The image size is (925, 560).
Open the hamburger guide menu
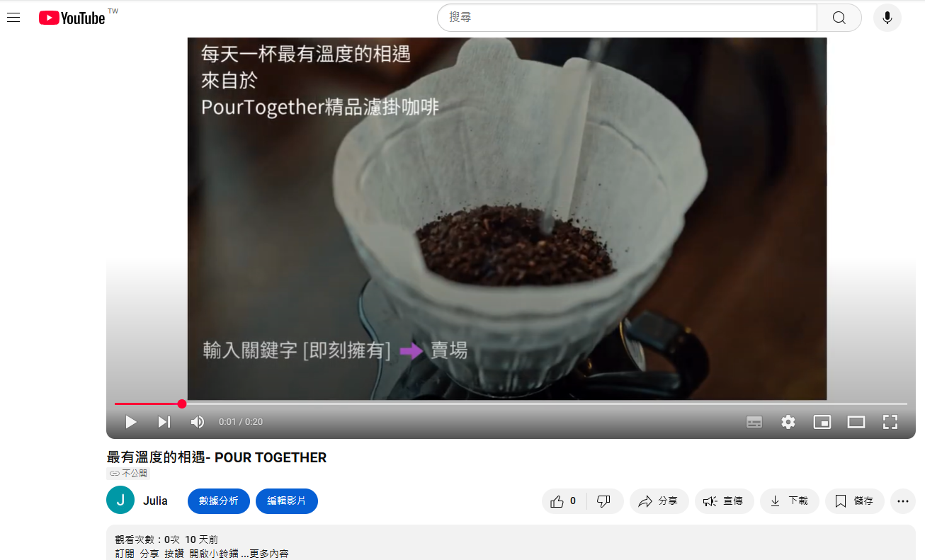click(13, 18)
